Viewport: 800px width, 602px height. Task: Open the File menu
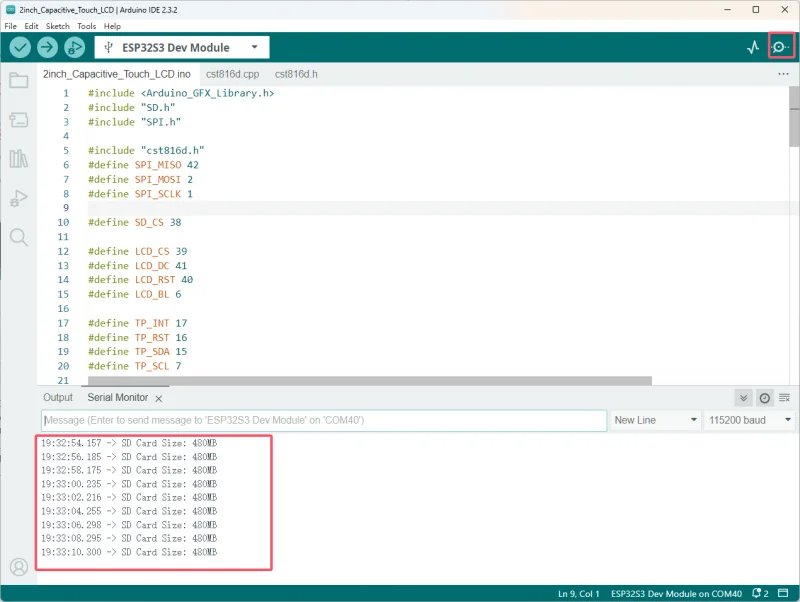(10, 26)
